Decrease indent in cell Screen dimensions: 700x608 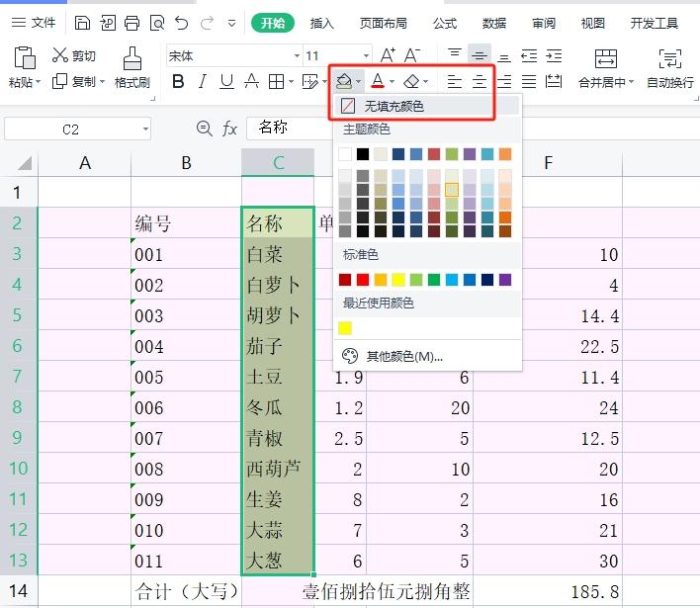tap(529, 56)
